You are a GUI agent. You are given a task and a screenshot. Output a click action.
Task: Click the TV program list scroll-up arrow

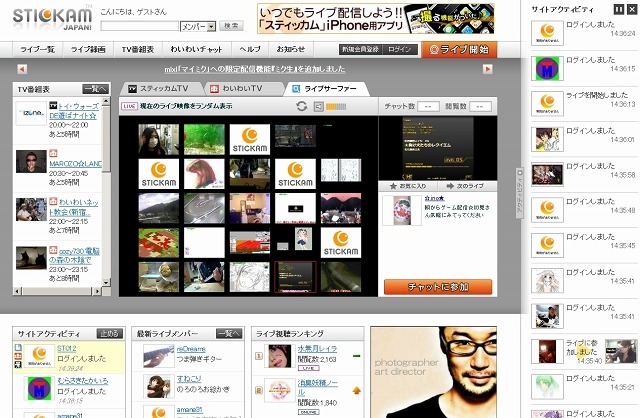click(x=106, y=101)
